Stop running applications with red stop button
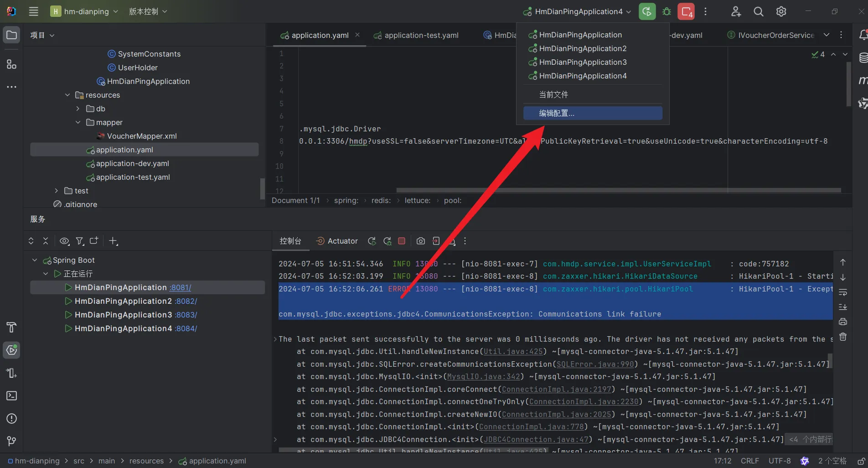The height and width of the screenshot is (468, 868). tap(686, 11)
